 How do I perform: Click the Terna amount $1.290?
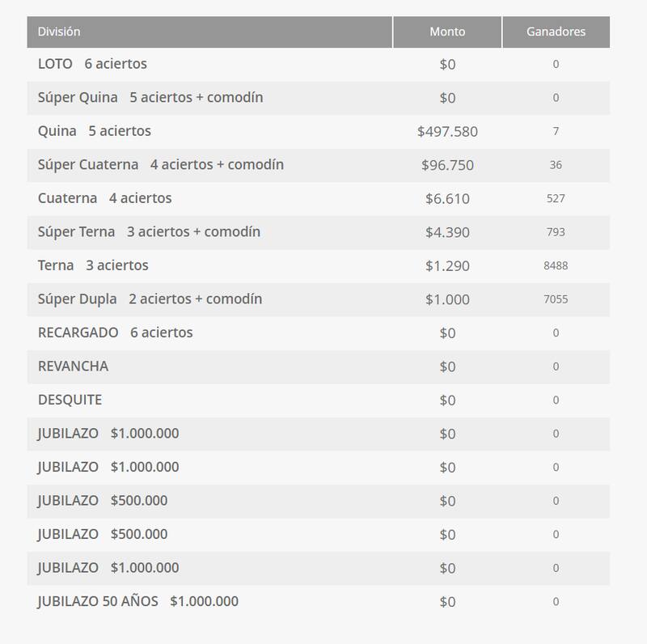pyautogui.click(x=447, y=265)
